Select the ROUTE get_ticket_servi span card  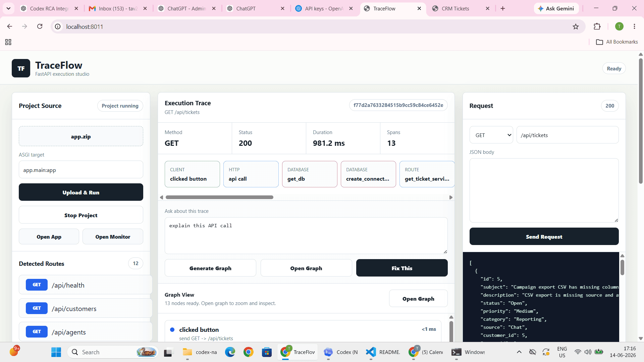427,174
